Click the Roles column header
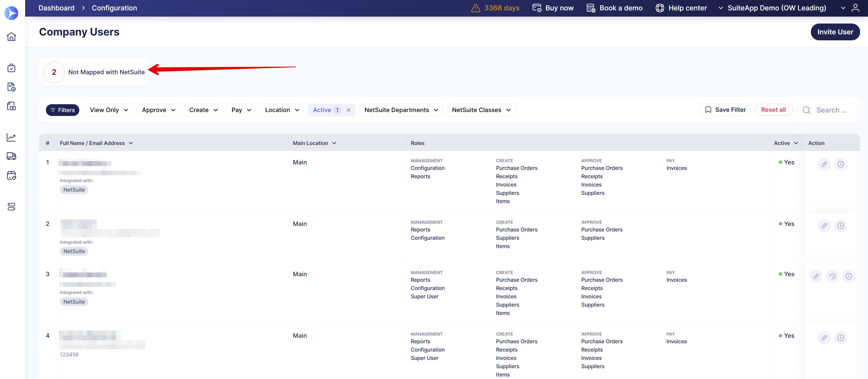 [x=417, y=143]
